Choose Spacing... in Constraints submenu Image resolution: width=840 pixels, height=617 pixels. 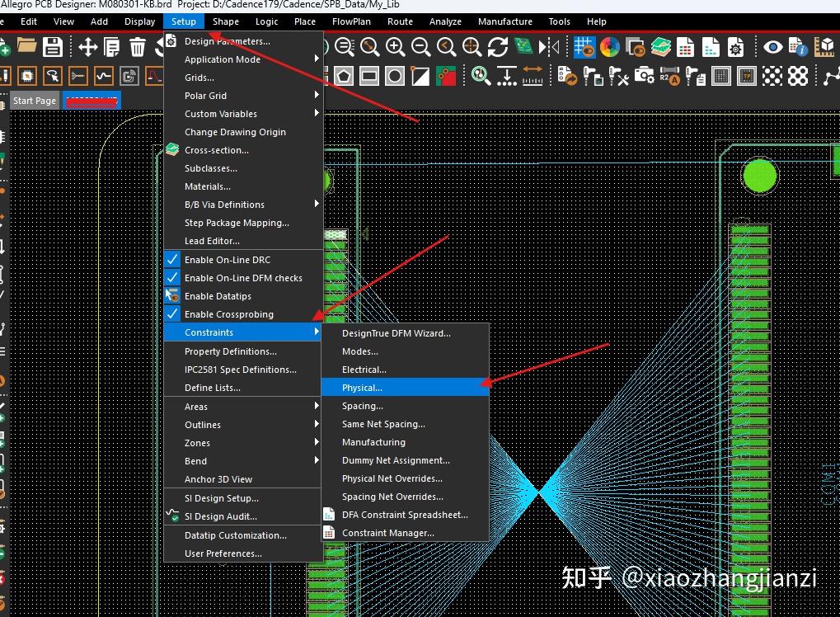[405, 406]
